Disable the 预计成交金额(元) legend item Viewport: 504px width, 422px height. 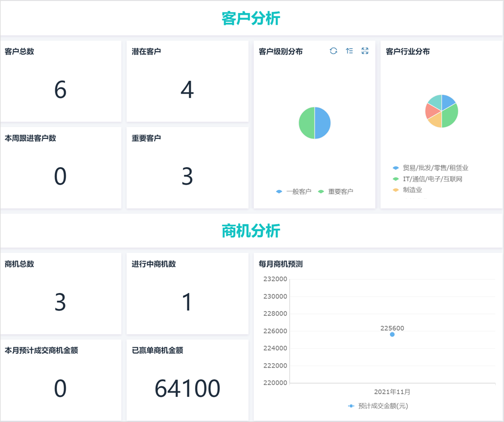383,405
